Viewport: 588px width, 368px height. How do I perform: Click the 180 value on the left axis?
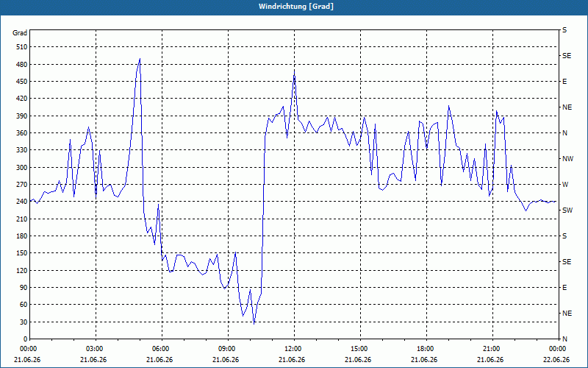pos(22,236)
